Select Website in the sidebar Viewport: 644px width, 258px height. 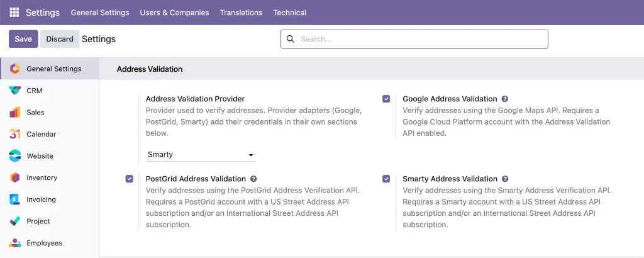[50, 155]
